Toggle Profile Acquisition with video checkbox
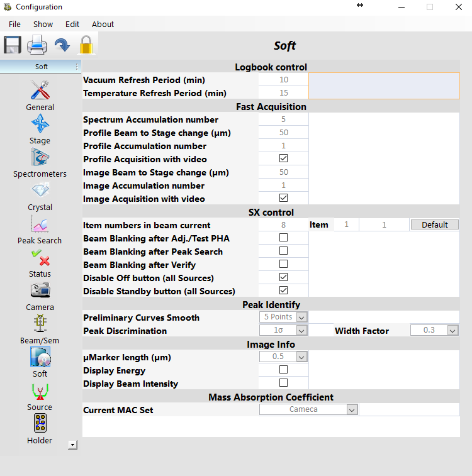 pos(283,159)
